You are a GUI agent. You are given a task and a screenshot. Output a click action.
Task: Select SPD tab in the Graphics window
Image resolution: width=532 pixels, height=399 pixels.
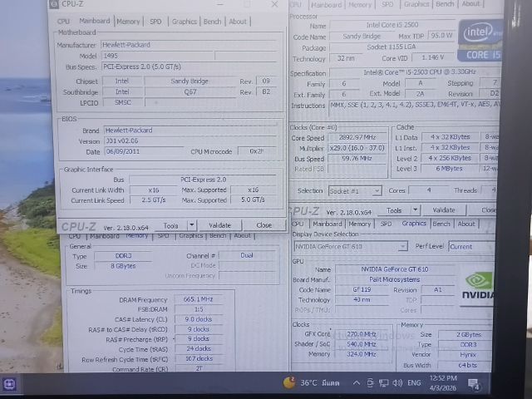pos(386,224)
